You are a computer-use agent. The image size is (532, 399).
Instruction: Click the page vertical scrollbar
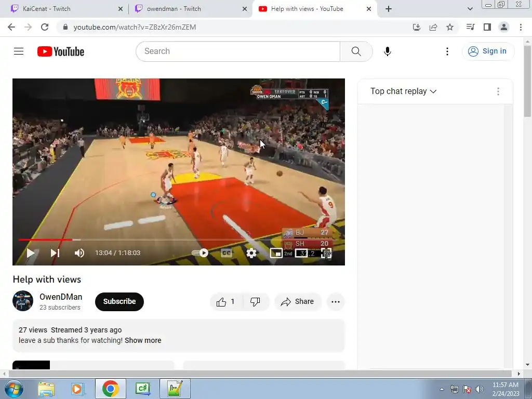[x=527, y=82]
